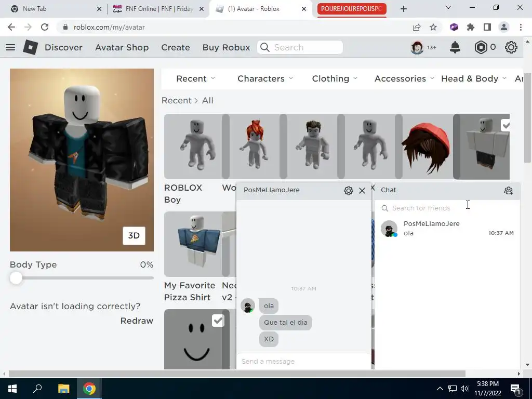The height and width of the screenshot is (399, 532).
Task: Open the Roblox settings gear in navbar
Action: coord(511,47)
